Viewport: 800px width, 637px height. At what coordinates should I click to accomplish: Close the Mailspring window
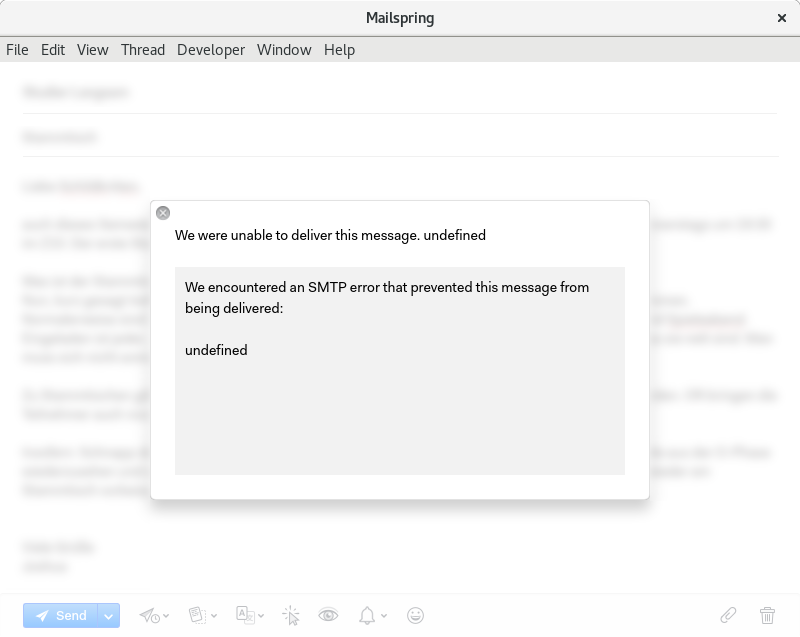pos(782,18)
